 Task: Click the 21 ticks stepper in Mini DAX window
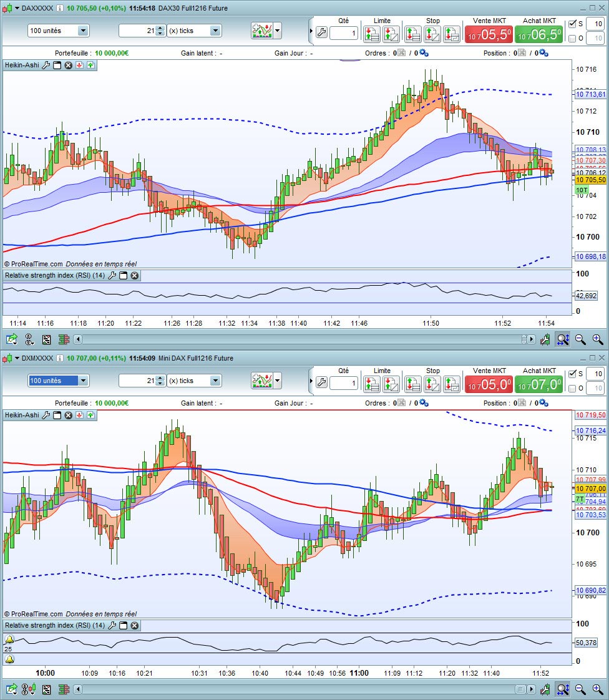(160, 381)
